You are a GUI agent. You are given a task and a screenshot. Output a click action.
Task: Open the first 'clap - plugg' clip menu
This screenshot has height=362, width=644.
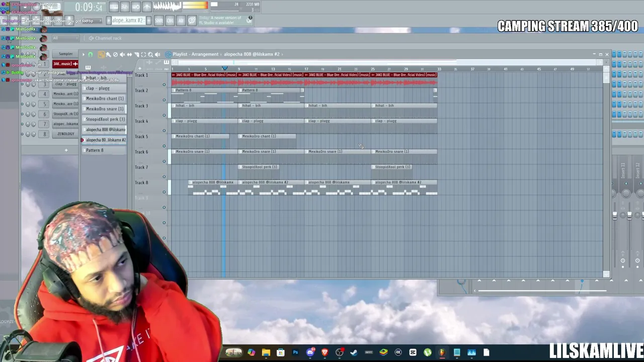click(174, 121)
